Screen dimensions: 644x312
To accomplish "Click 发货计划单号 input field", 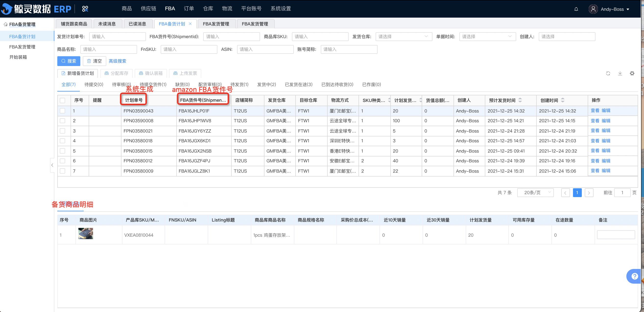I will (118, 37).
